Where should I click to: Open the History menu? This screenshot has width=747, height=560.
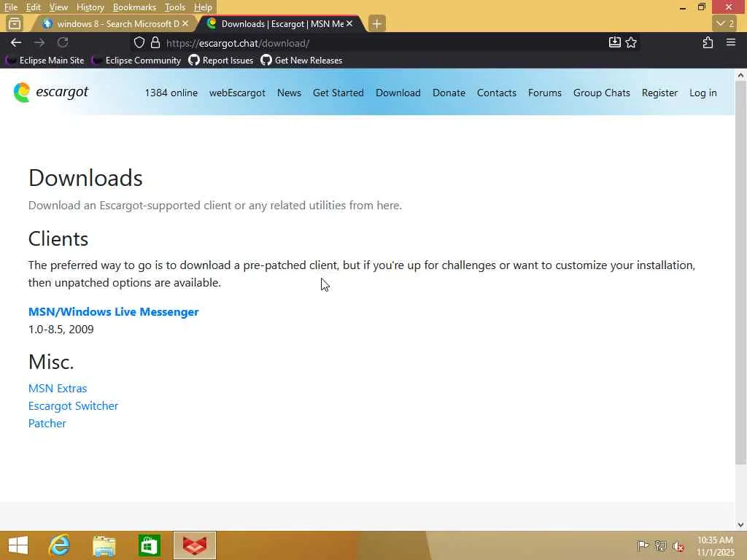pyautogui.click(x=90, y=7)
